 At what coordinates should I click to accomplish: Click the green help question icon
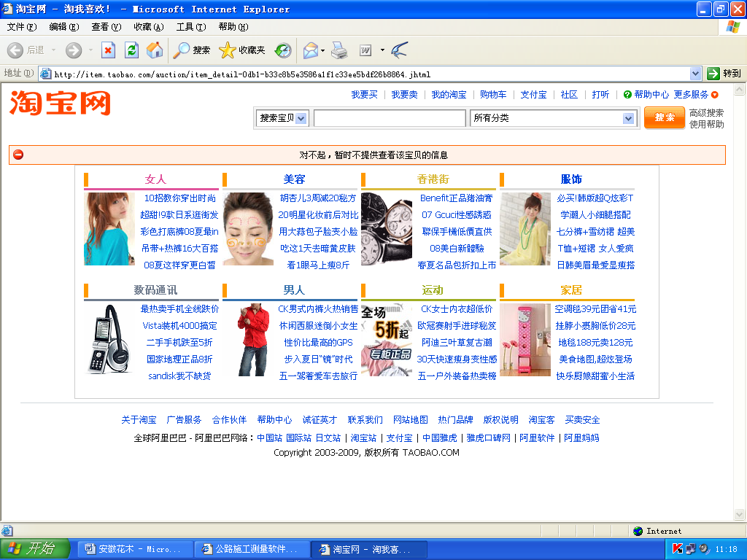click(627, 95)
